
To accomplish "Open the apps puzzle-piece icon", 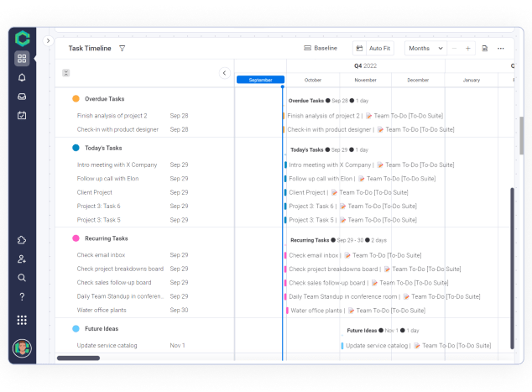I will pos(22,240).
